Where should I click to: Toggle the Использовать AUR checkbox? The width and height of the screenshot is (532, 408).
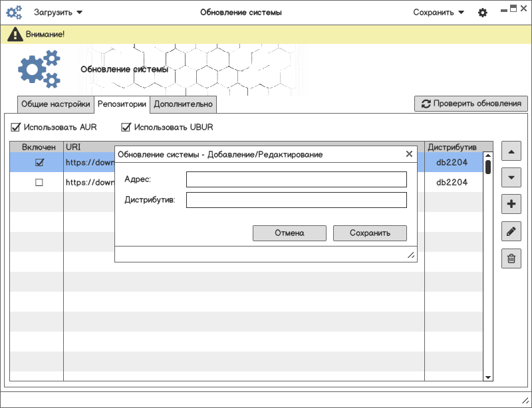16,127
